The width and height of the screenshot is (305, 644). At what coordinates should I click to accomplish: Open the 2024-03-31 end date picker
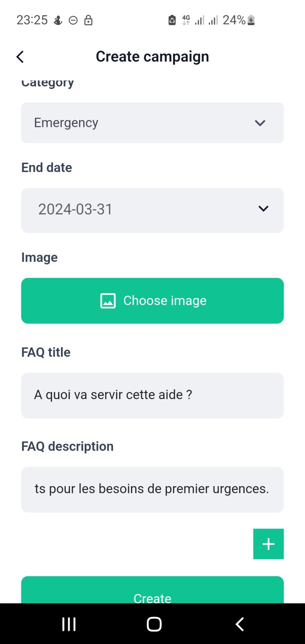(x=152, y=210)
